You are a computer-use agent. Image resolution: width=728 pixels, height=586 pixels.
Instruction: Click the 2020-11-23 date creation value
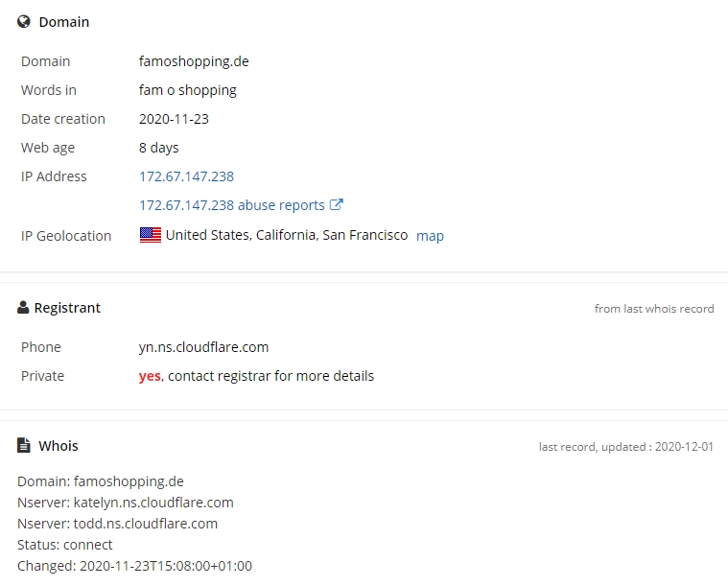click(174, 119)
